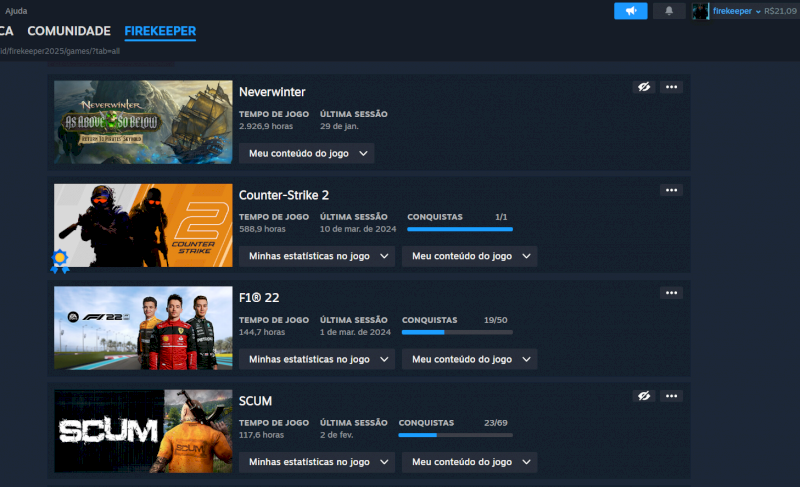This screenshot has width=800, height=487.
Task: Click Counter-Strike 2 achievements progress bar
Action: tap(460, 229)
